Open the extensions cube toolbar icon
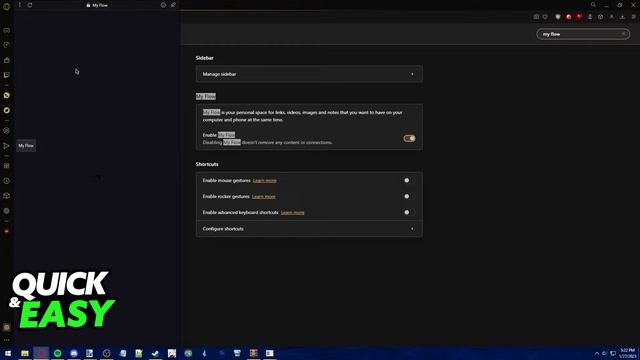The image size is (640, 360). pos(600,17)
